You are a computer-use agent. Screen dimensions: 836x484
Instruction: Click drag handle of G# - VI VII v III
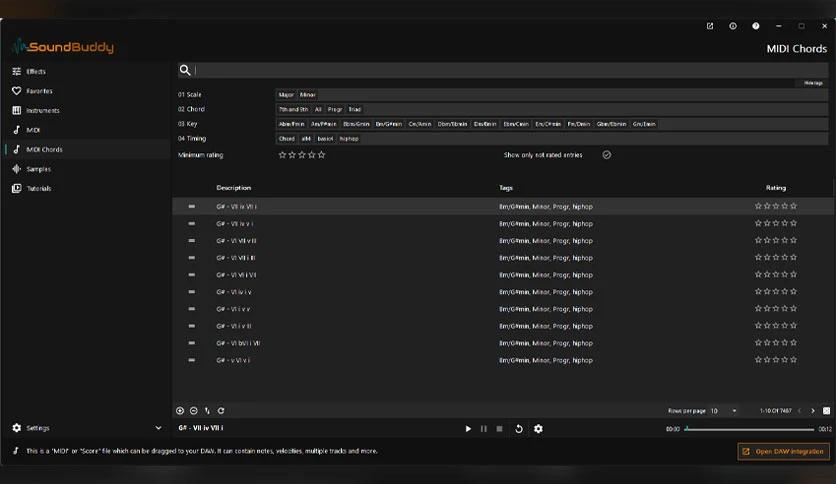click(x=191, y=240)
